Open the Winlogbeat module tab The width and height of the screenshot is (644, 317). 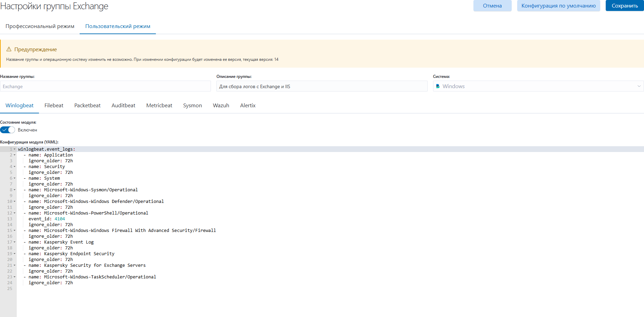(19, 106)
